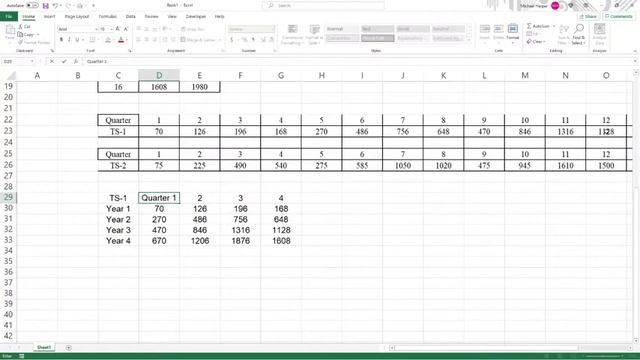Switch to the Page Layout tab
The height and width of the screenshot is (360, 640).
point(77,16)
